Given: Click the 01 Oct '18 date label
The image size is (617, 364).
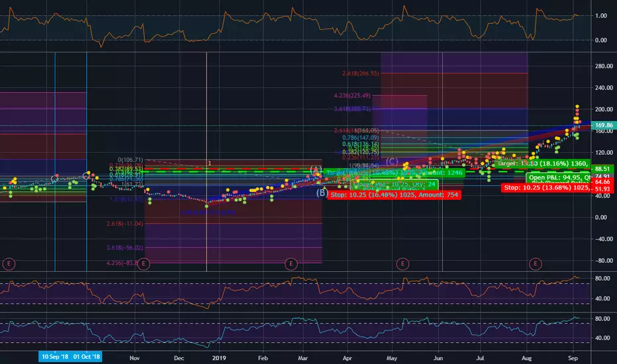Looking at the screenshot, I should pyautogui.click(x=87, y=357).
